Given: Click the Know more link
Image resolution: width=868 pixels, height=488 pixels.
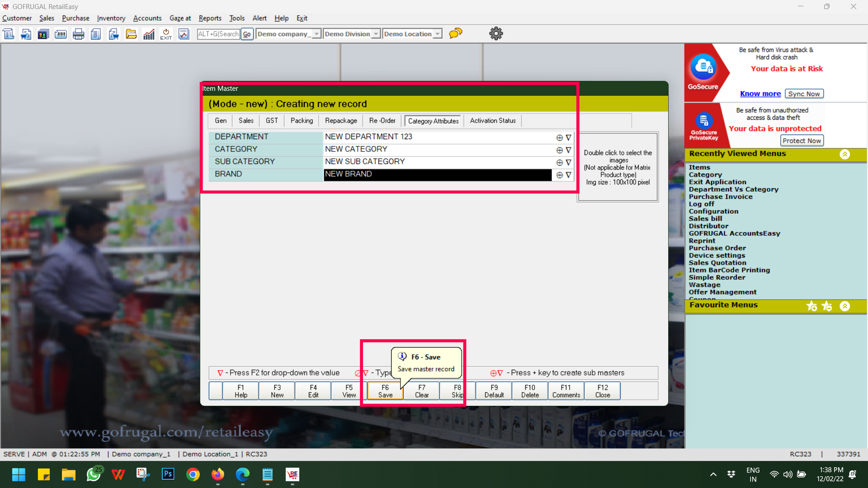Looking at the screenshot, I should 760,94.
